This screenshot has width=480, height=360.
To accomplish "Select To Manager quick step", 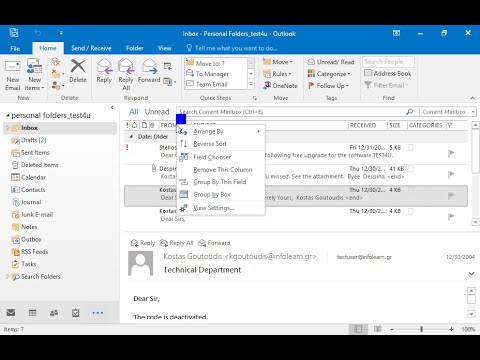I will 216,74.
